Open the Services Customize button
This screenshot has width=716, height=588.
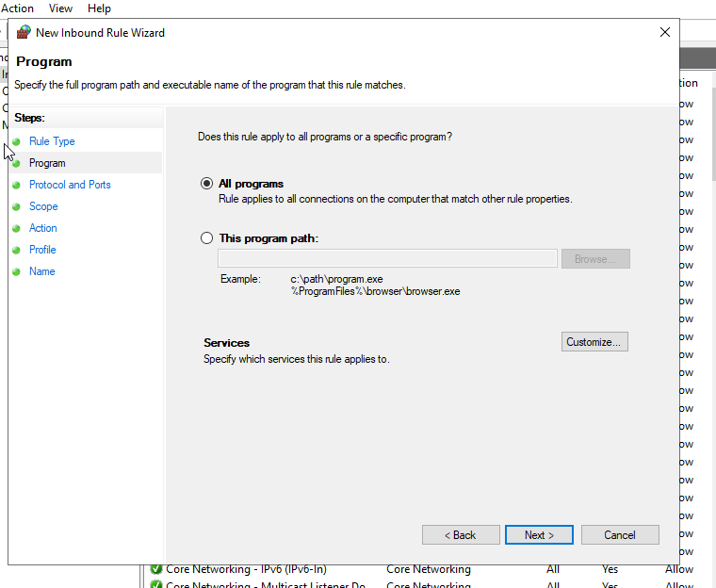coord(594,342)
